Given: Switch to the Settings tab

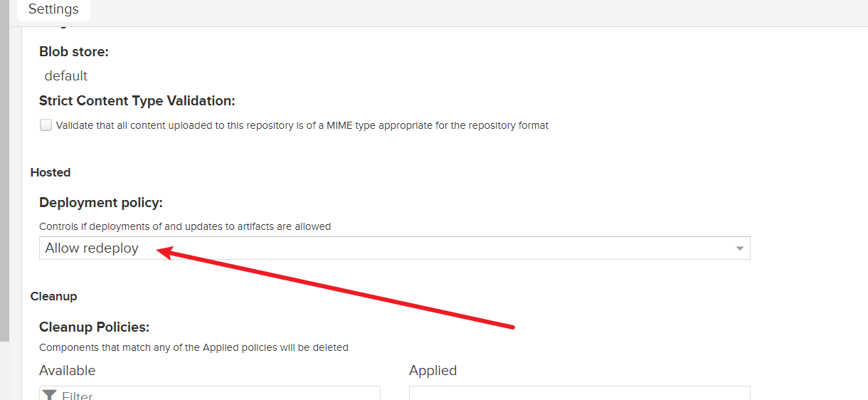Looking at the screenshot, I should [53, 10].
